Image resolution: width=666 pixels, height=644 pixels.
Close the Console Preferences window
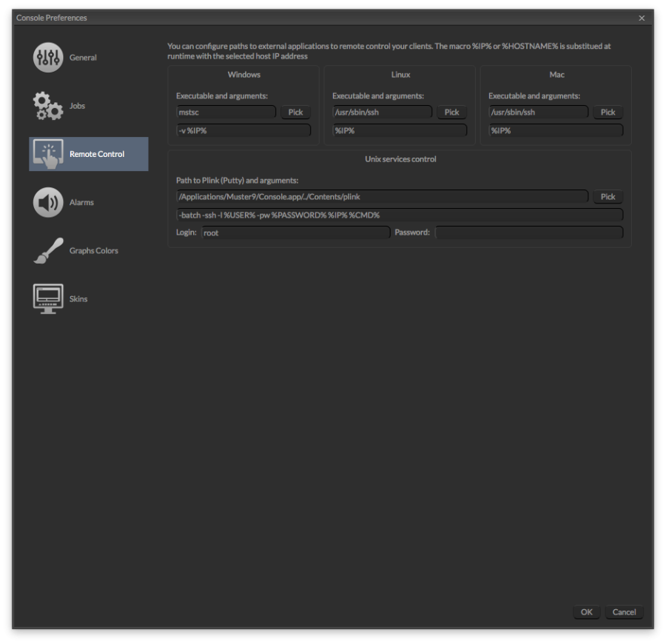(x=642, y=18)
